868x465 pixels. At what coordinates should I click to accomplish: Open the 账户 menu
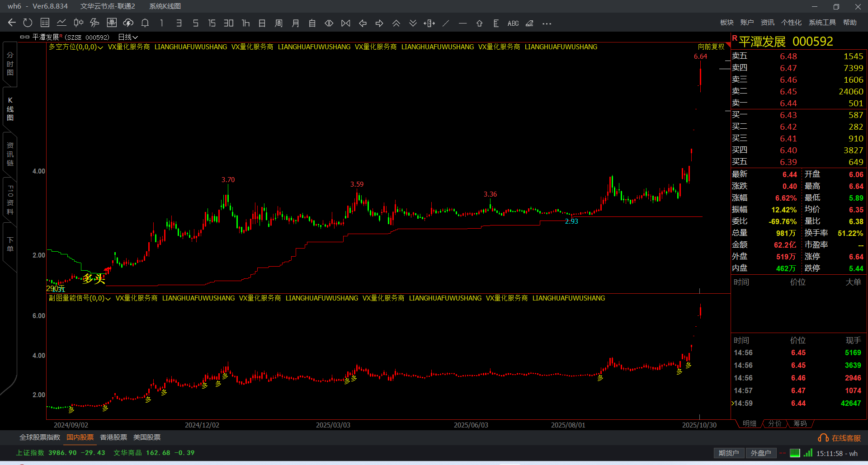[747, 23]
